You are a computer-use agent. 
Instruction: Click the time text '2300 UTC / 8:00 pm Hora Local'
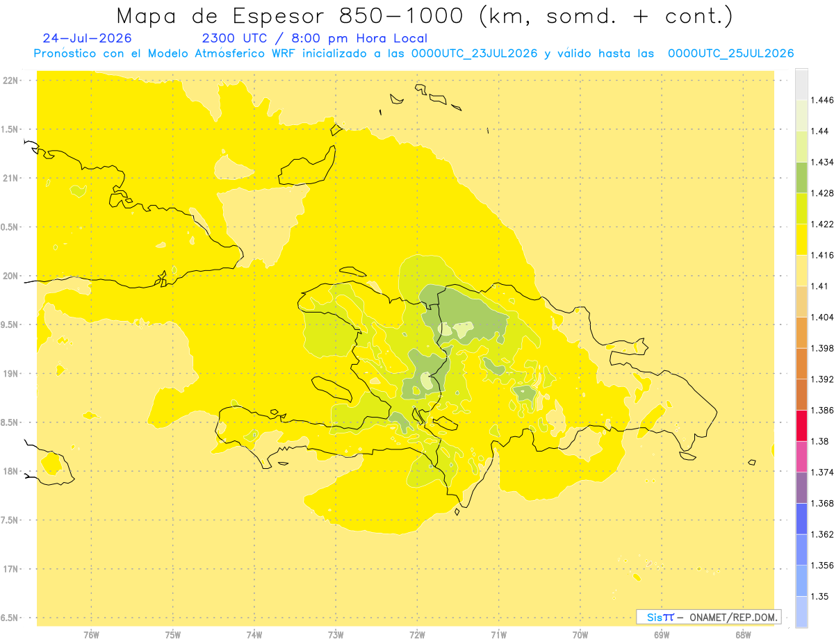[314, 38]
